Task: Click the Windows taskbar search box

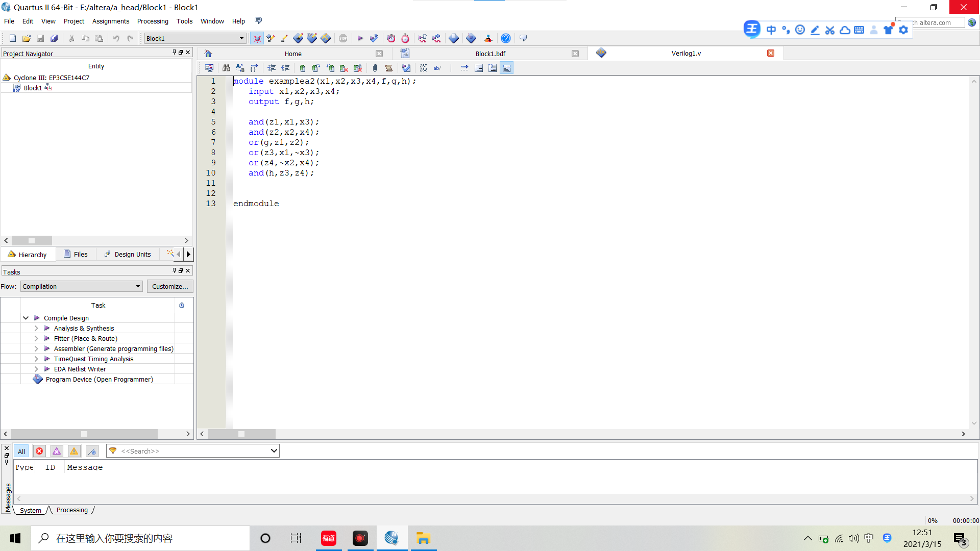Action: [140, 538]
